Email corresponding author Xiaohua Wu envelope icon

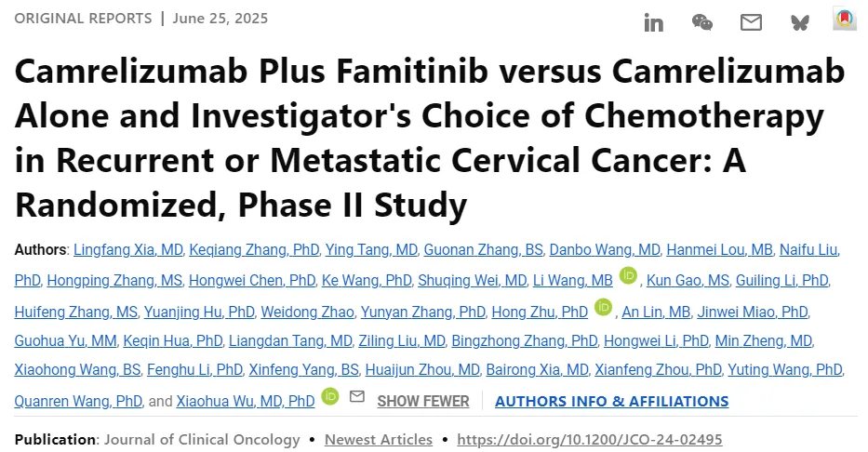(357, 396)
